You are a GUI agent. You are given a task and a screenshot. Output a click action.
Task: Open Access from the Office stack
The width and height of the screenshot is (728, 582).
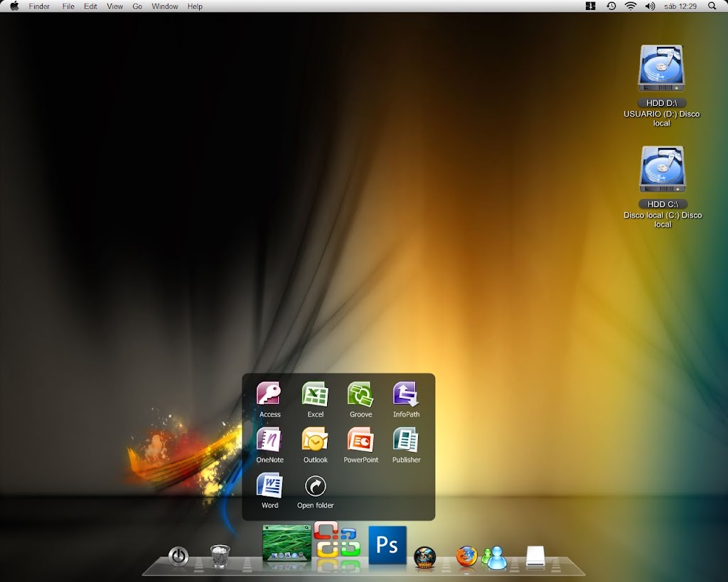click(x=269, y=394)
